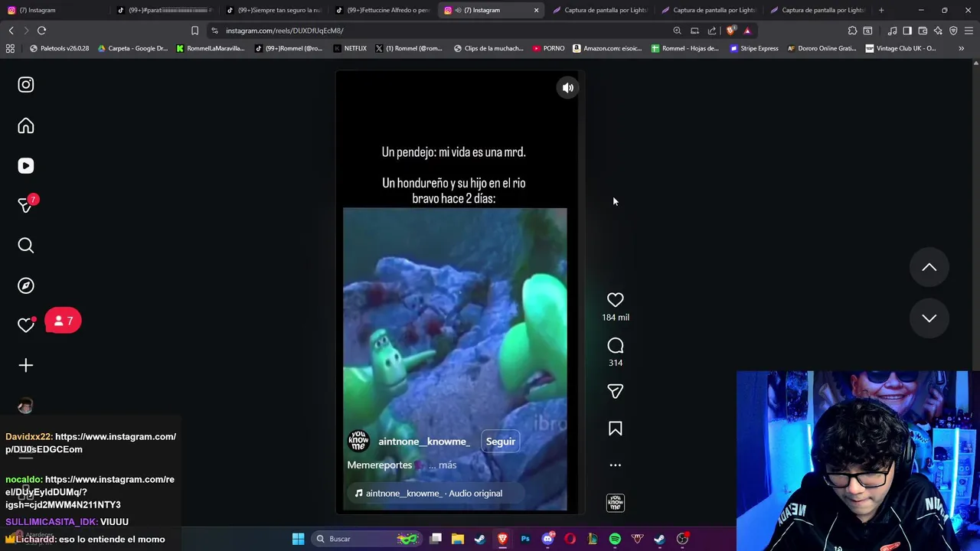Open the reel's three-dot more options
Viewport: 980px width, 551px height.
tap(615, 465)
